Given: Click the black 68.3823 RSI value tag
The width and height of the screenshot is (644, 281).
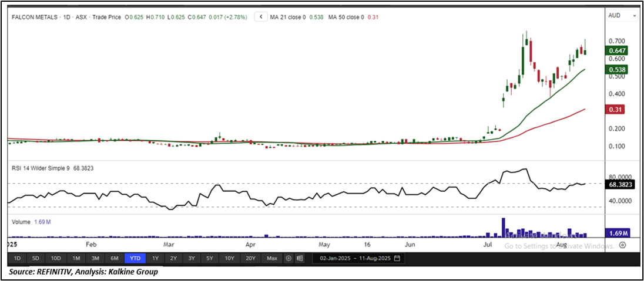Looking at the screenshot, I should (x=620, y=185).
